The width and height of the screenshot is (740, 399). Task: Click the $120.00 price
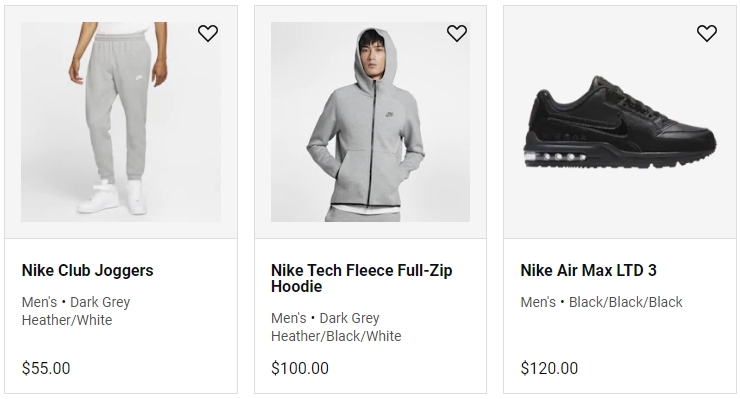click(x=549, y=368)
